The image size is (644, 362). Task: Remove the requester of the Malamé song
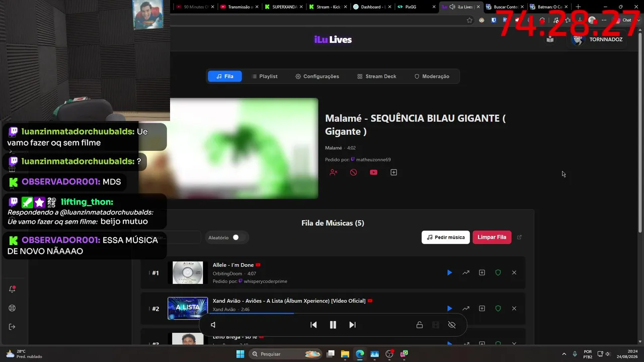pos(333,172)
